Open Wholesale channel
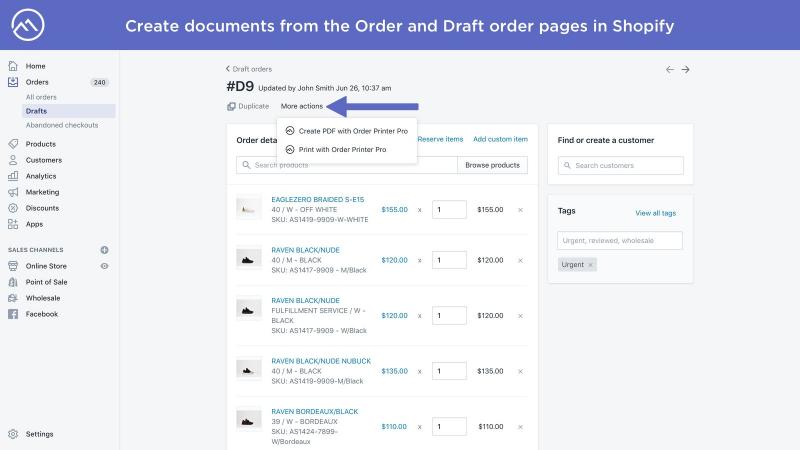This screenshot has height=450, width=800. pyautogui.click(x=43, y=298)
